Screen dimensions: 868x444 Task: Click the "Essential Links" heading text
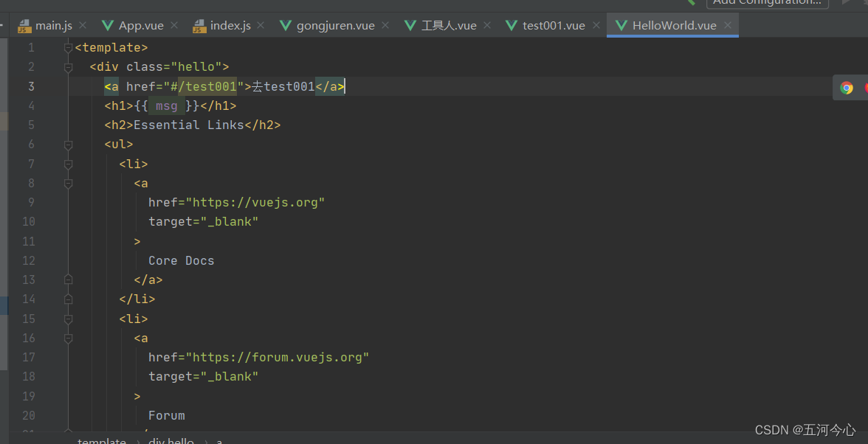point(189,125)
